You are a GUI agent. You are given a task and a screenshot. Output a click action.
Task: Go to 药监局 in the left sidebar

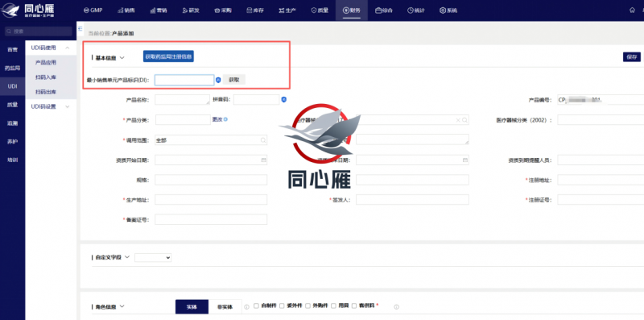(x=13, y=68)
